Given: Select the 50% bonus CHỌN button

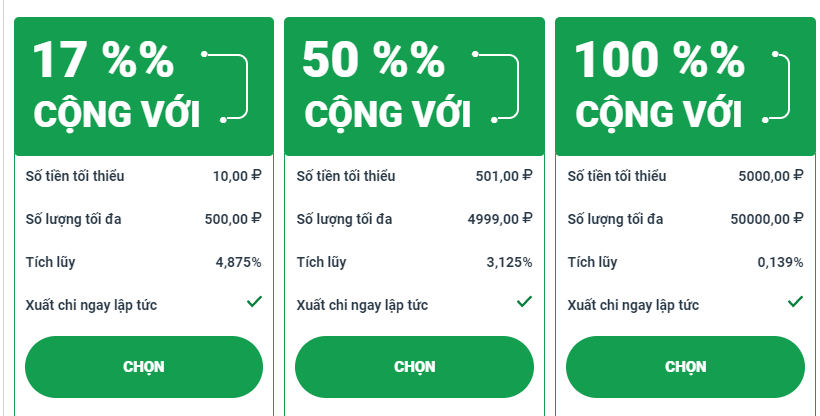Looking at the screenshot, I should [x=414, y=366].
